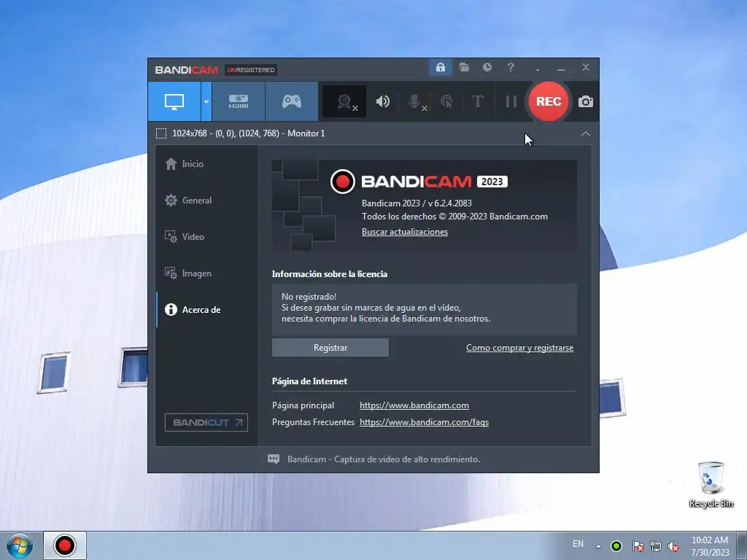Show hidden tray icons arrow

pyautogui.click(x=598, y=546)
